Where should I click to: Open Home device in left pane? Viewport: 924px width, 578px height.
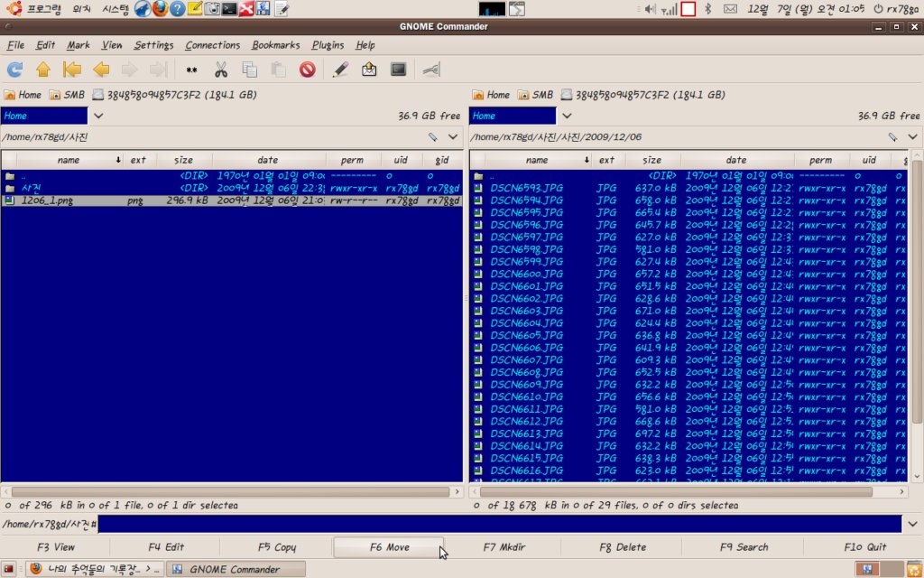click(23, 95)
